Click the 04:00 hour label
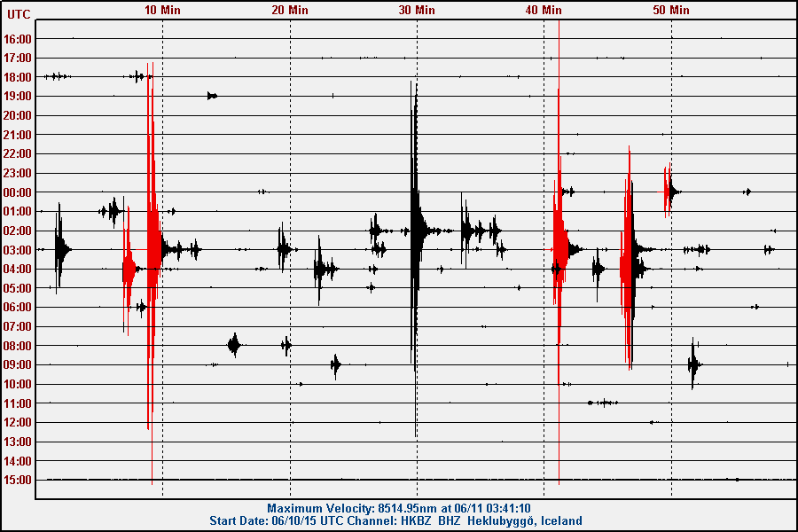 point(18,269)
